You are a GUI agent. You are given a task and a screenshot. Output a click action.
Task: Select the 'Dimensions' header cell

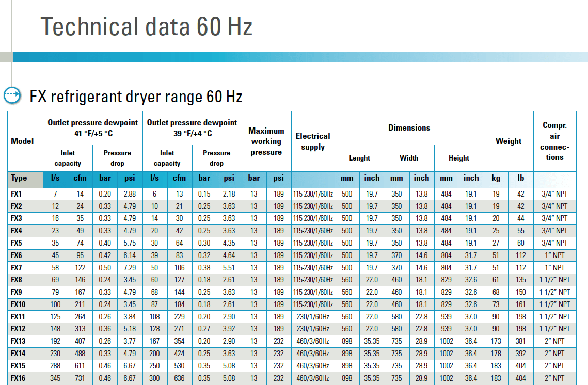409,127
